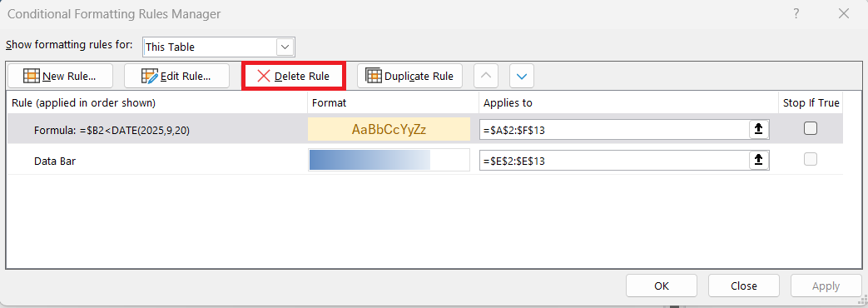Open Edit Rule dialog
The height and width of the screenshot is (308, 868).
click(x=176, y=77)
